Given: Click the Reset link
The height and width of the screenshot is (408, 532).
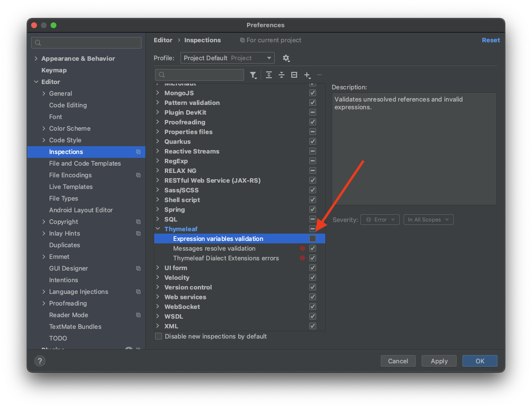Looking at the screenshot, I should (491, 40).
